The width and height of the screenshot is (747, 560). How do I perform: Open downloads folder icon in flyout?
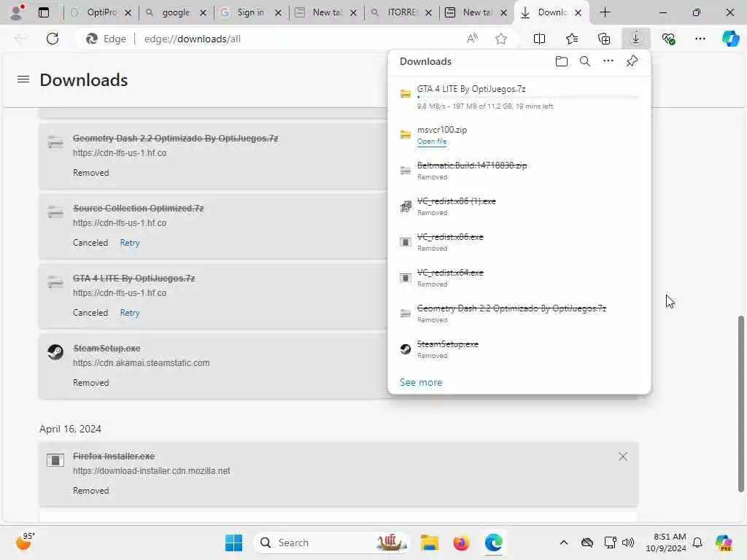tap(562, 61)
